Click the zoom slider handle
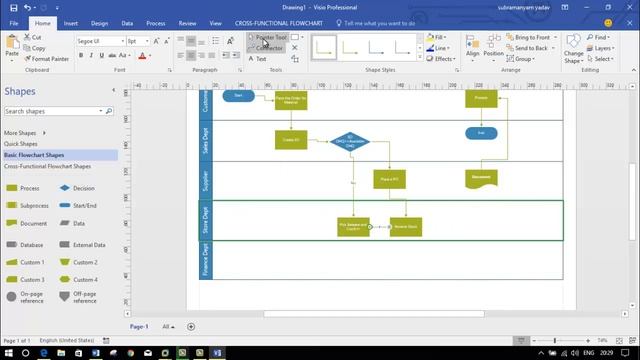Viewport: 640px width, 360px height. tap(555, 340)
